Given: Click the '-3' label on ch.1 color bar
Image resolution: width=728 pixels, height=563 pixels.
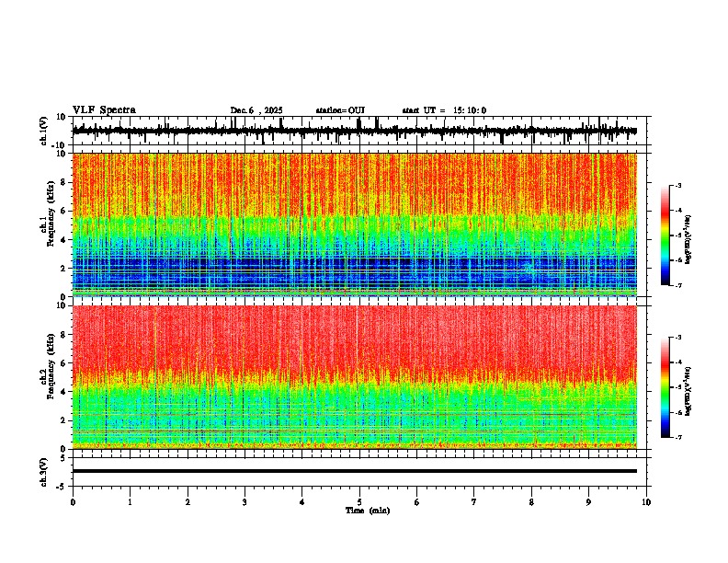Looking at the screenshot, I should click(678, 185).
